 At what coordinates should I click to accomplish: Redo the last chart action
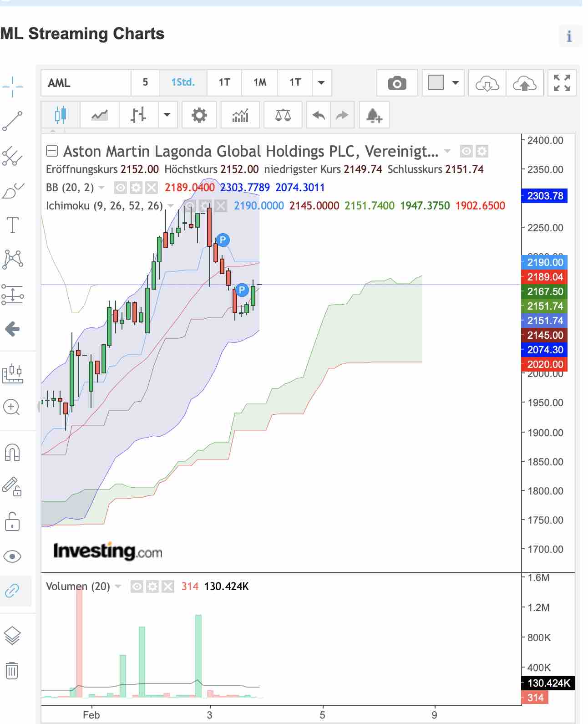coord(342,115)
